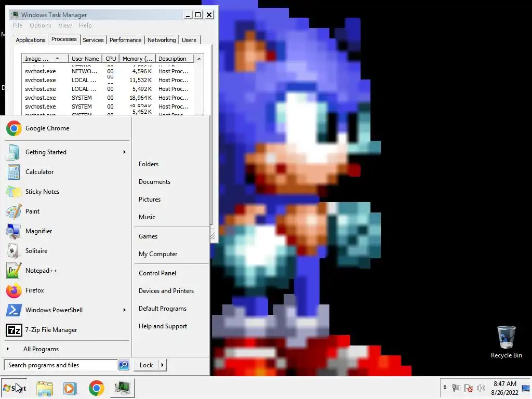This screenshot has height=399, width=532.
Task: Open the View menu in Task Manager
Action: pos(65,25)
